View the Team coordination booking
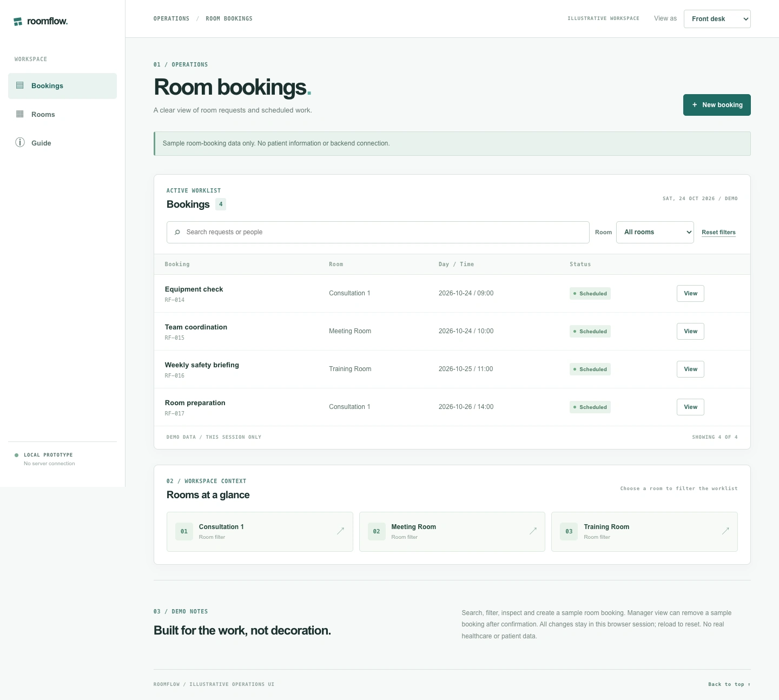The width and height of the screenshot is (779, 700). pyautogui.click(x=690, y=331)
